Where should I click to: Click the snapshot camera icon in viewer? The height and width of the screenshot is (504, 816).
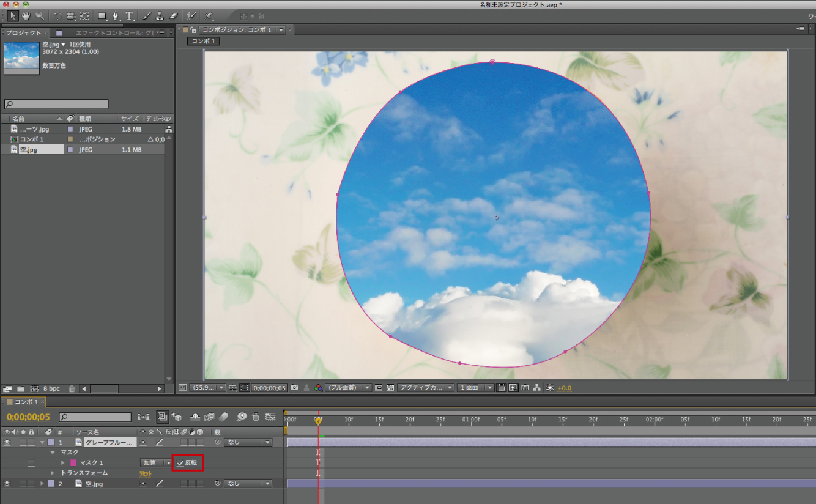click(x=294, y=388)
